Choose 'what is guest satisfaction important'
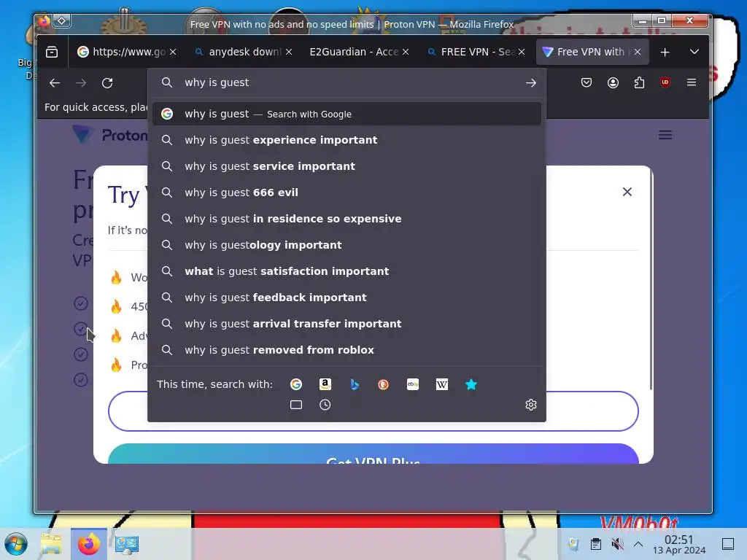Image resolution: width=747 pixels, height=560 pixels. [x=347, y=271]
